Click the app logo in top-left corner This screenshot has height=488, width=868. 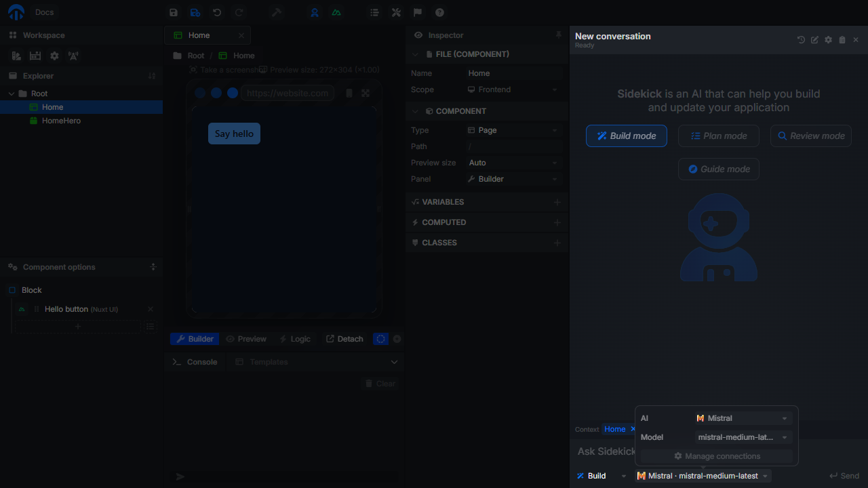coord(16,12)
